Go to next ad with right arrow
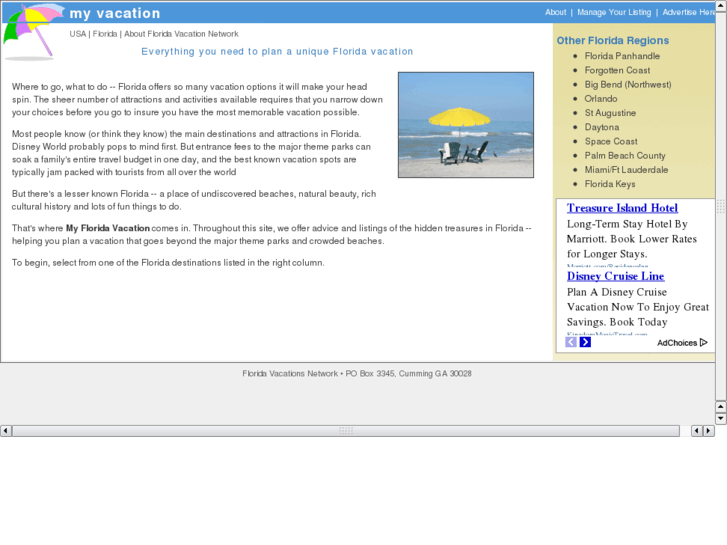The image size is (727, 545). (585, 342)
